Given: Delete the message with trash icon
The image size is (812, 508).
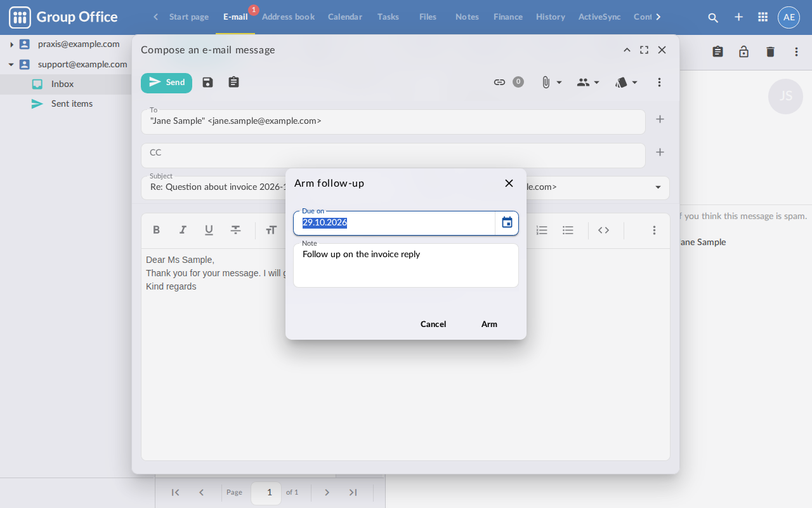Looking at the screenshot, I should tap(770, 52).
